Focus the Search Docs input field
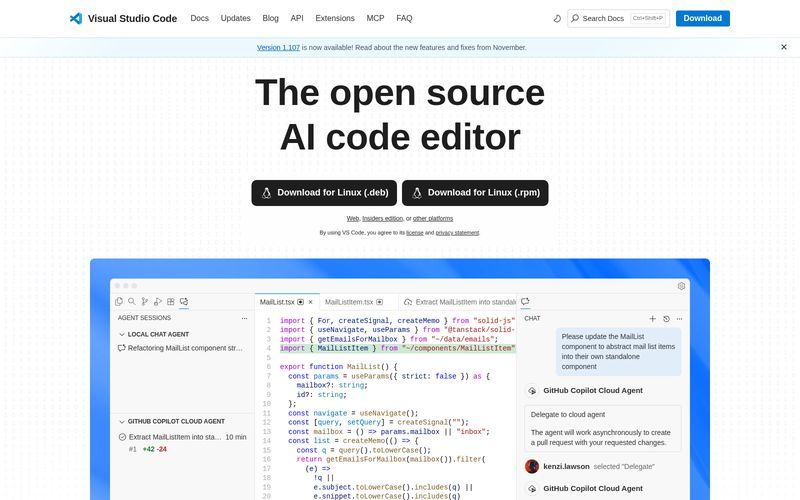Screen dimensions: 800x500 pyautogui.click(x=618, y=18)
